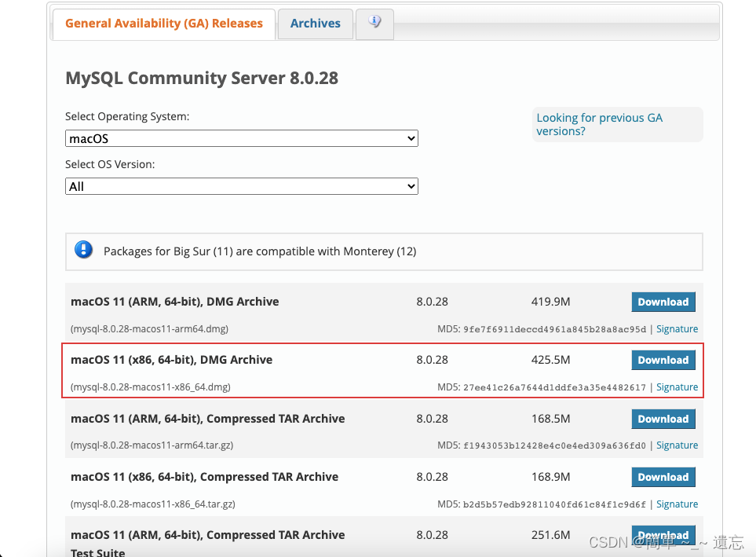Switch to General Availability (GA) Releases tab

(164, 24)
